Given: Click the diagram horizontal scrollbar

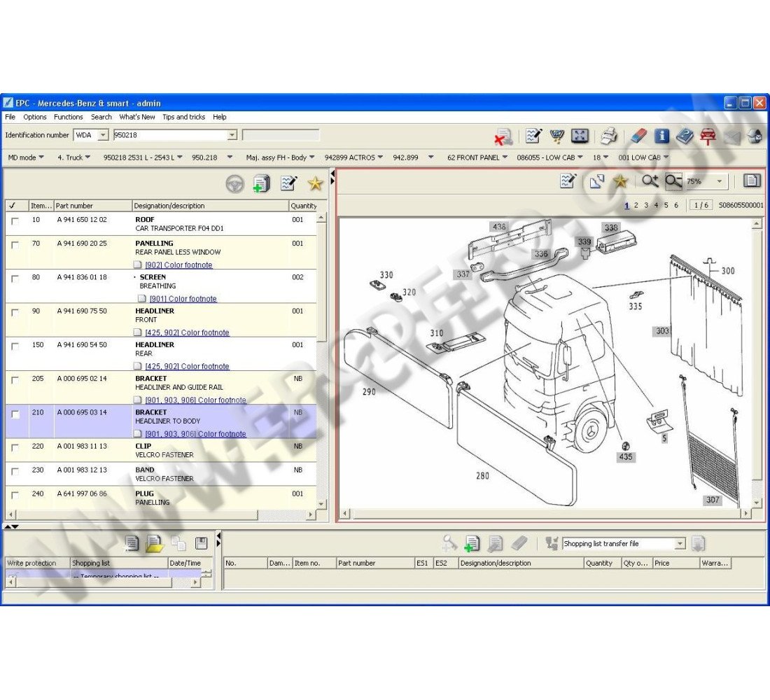Looking at the screenshot, I should click(547, 514).
